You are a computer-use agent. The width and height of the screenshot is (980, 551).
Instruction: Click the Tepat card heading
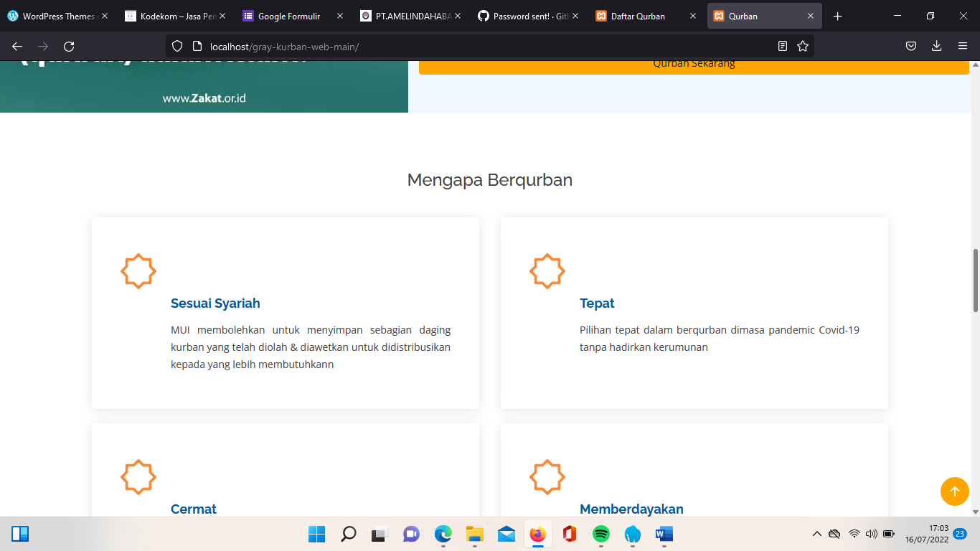point(597,303)
